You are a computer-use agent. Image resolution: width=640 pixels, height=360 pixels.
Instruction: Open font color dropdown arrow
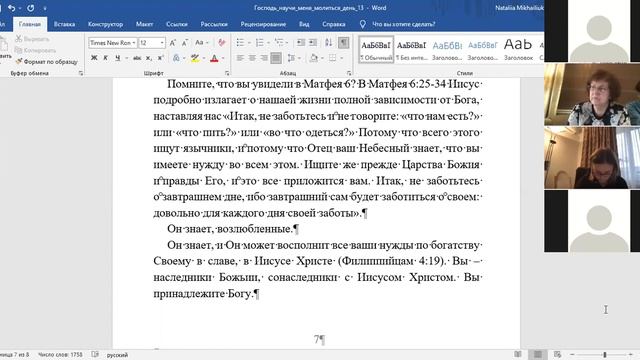coord(223,58)
